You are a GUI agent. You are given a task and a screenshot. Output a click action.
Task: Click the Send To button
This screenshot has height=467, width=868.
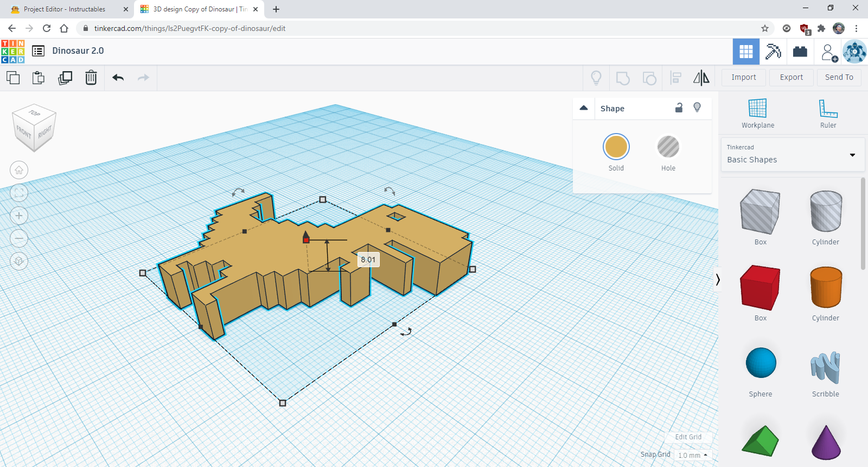pyautogui.click(x=839, y=77)
